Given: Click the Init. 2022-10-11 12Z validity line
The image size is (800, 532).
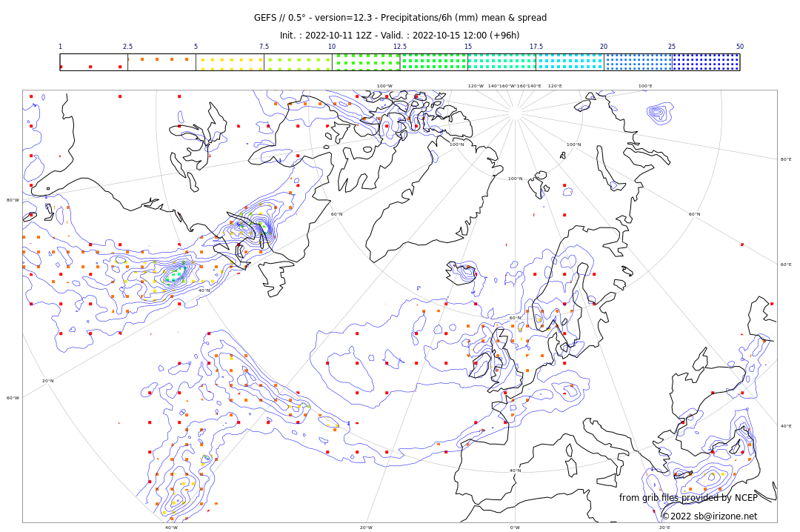Looking at the screenshot, I should (399, 36).
